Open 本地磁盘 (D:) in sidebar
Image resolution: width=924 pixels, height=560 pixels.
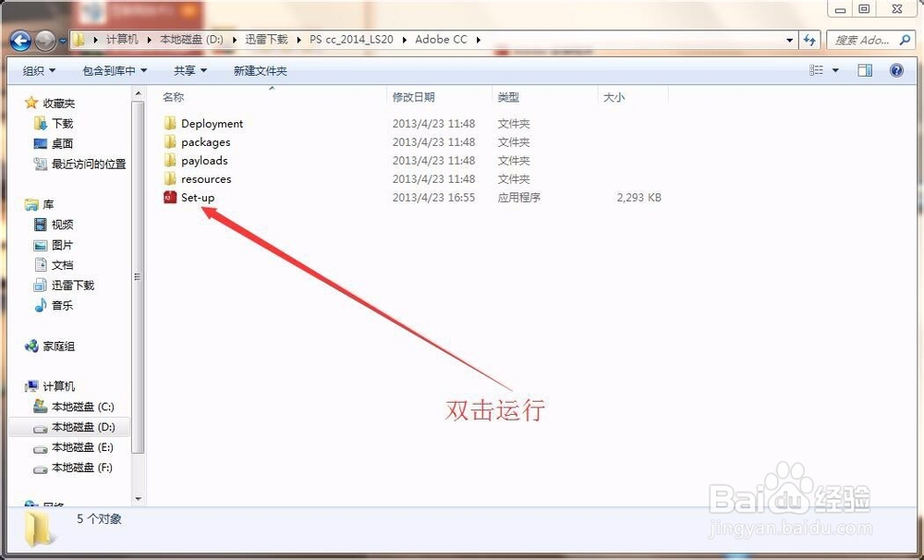coord(83,427)
